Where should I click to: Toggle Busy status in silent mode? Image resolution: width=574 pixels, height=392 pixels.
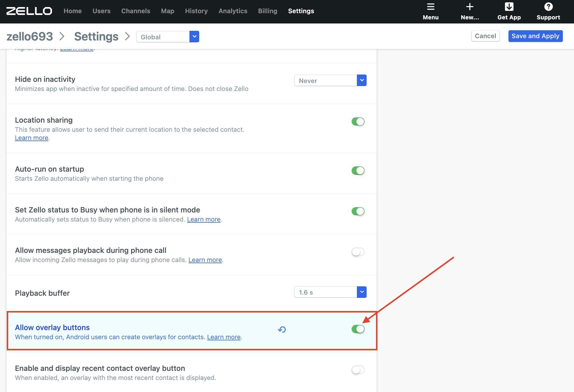358,211
